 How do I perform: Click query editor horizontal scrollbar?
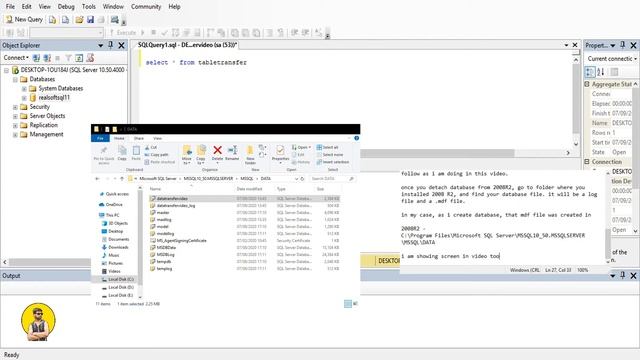point(438,153)
